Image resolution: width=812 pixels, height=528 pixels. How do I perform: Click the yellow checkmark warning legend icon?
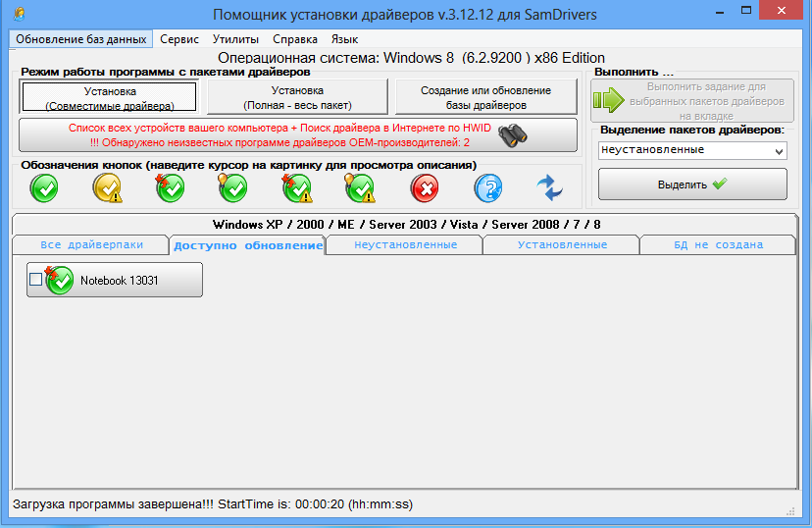coord(107,187)
